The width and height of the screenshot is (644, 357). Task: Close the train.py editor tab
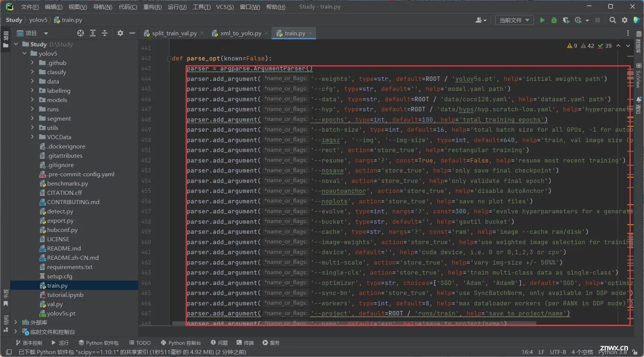tap(310, 33)
